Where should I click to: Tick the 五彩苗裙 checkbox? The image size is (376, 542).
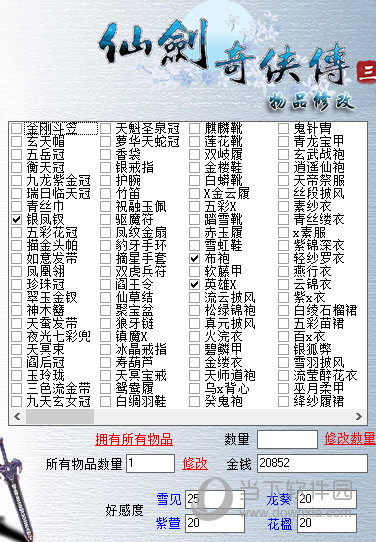(x=283, y=324)
